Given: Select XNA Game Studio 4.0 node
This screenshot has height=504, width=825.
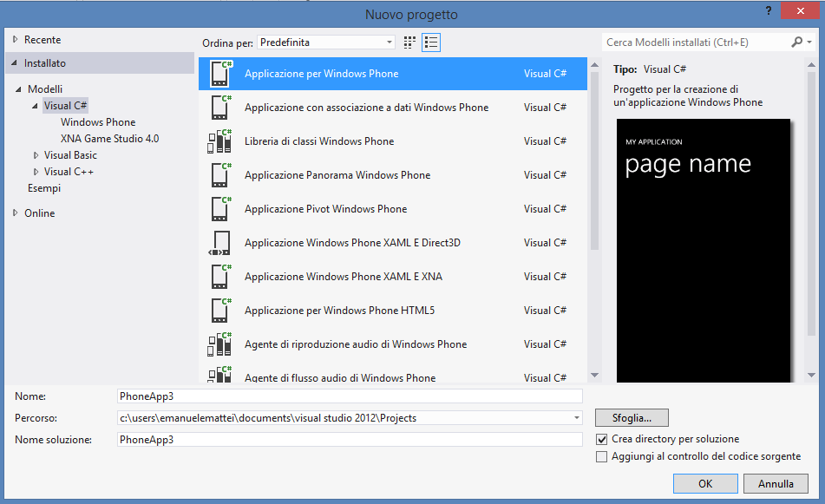Looking at the screenshot, I should (109, 139).
